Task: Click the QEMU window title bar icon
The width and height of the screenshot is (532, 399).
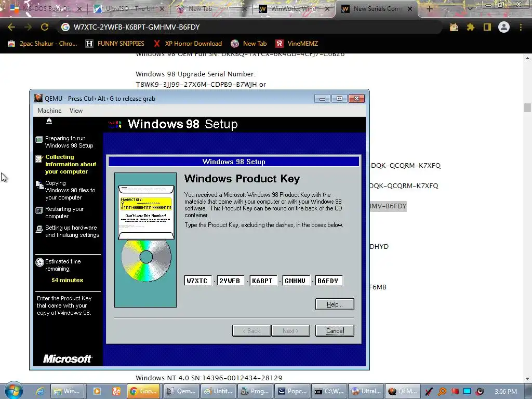Action: [x=38, y=98]
